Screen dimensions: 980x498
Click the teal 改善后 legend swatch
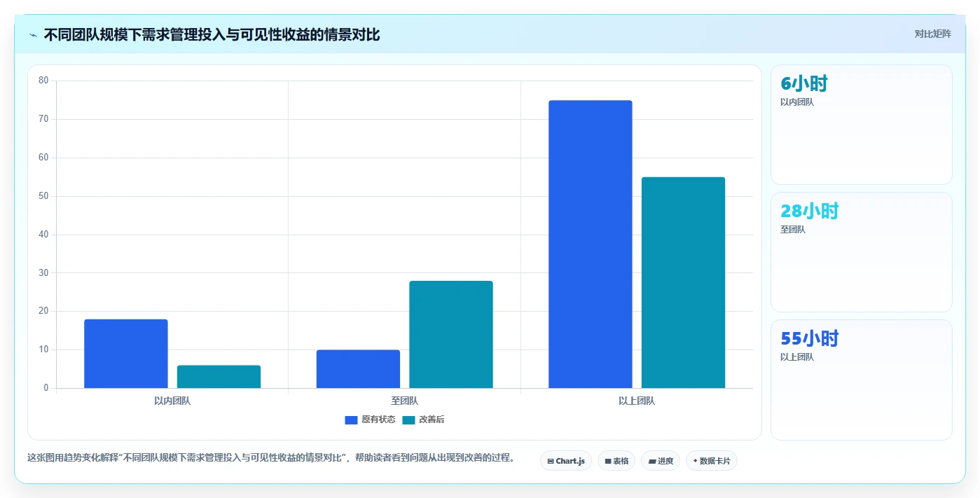pos(408,420)
